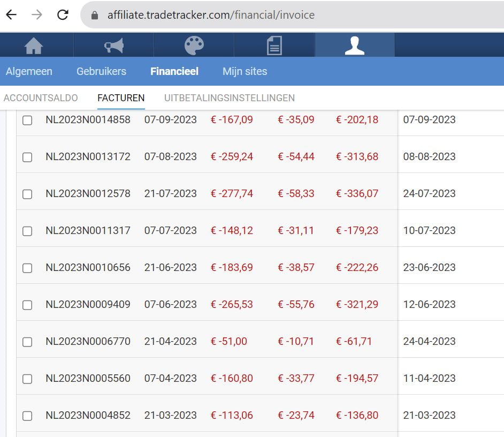Screen dimensions: 504x437
Task: Switch to the Uitbetalingsinstellingen tab
Action: 230,98
